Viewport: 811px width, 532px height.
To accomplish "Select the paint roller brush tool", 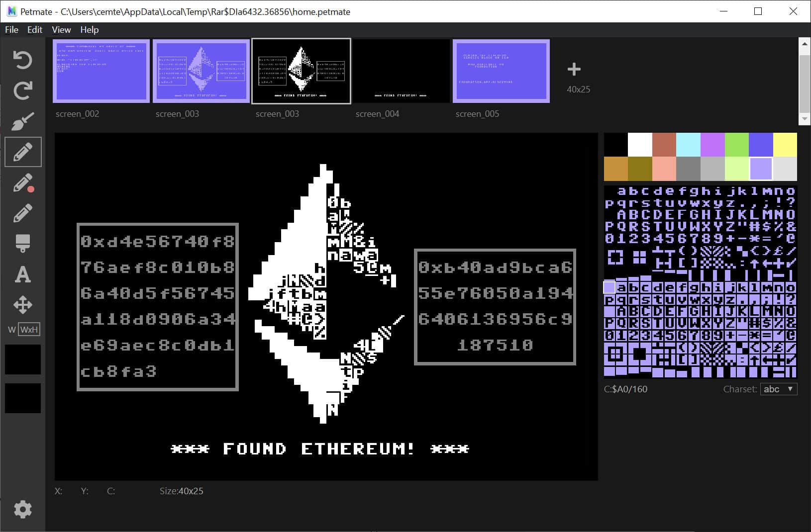I will 23,244.
